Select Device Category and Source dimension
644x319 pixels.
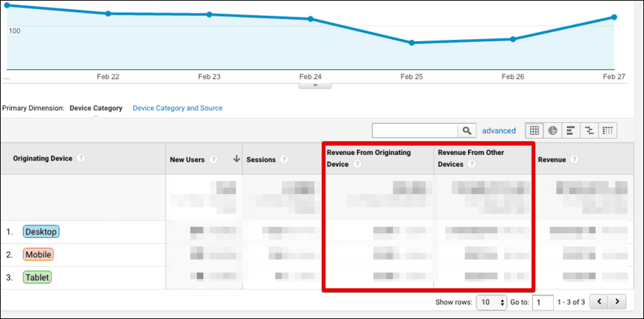pos(177,108)
